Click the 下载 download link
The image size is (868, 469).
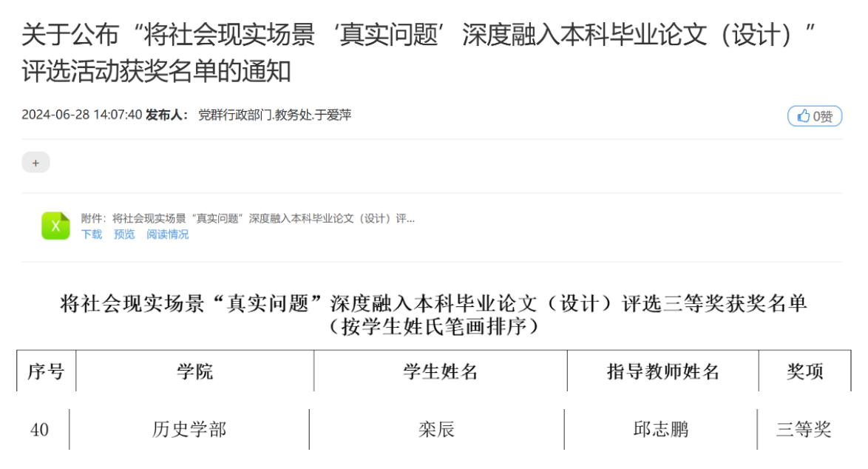[x=92, y=234]
